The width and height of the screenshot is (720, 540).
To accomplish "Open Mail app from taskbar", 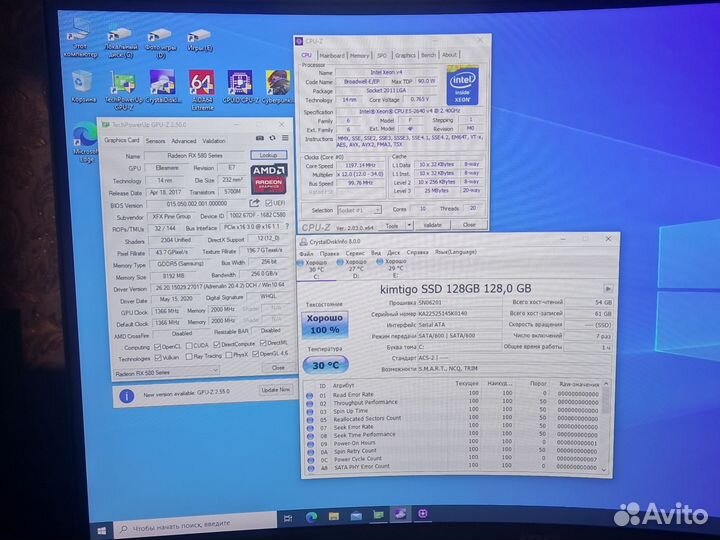I will [x=356, y=516].
